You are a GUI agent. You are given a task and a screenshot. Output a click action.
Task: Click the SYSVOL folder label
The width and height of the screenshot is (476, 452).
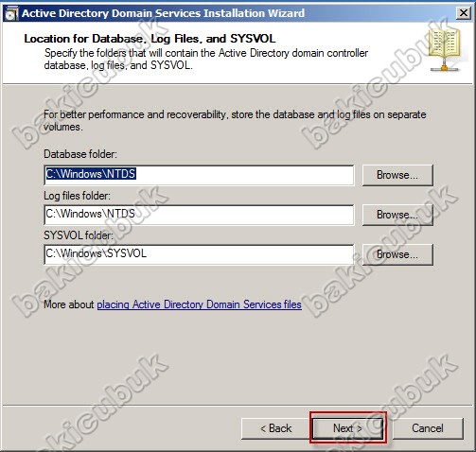[79, 235]
